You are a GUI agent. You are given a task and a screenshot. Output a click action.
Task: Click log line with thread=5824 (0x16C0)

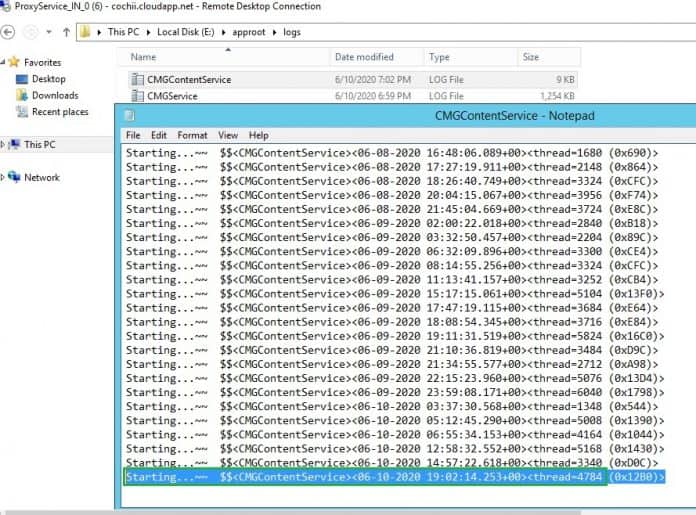point(395,336)
